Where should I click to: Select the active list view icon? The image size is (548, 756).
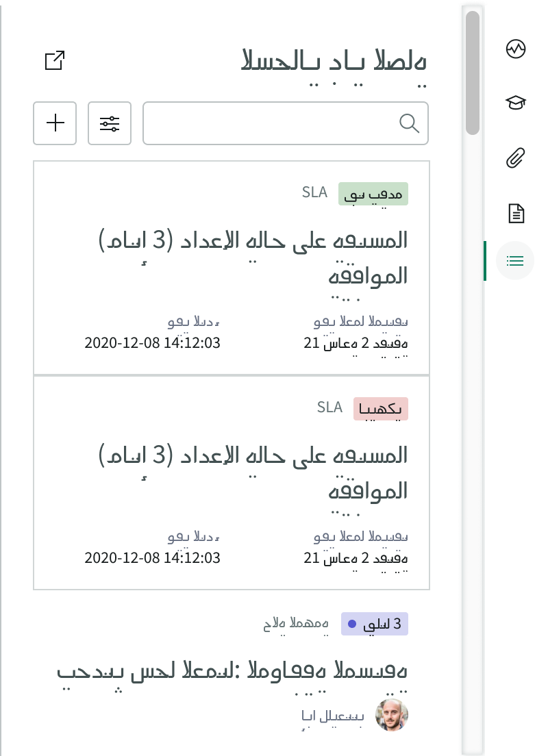coord(515,261)
